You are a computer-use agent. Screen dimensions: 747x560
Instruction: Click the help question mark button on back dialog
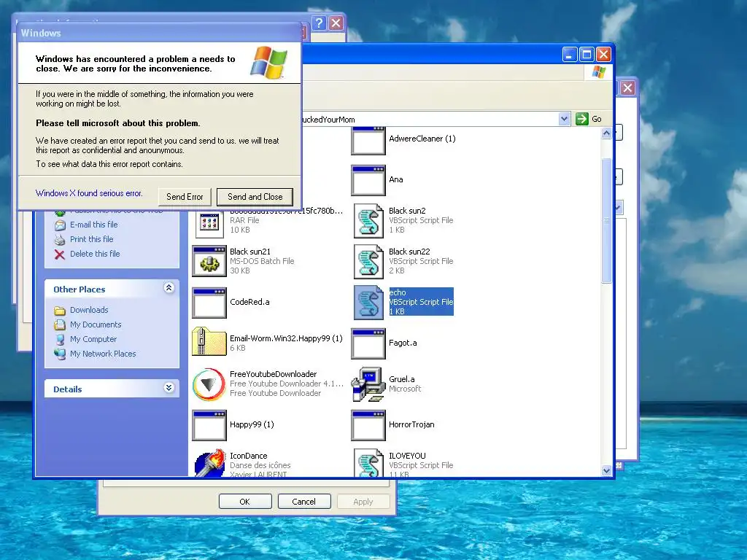click(320, 23)
